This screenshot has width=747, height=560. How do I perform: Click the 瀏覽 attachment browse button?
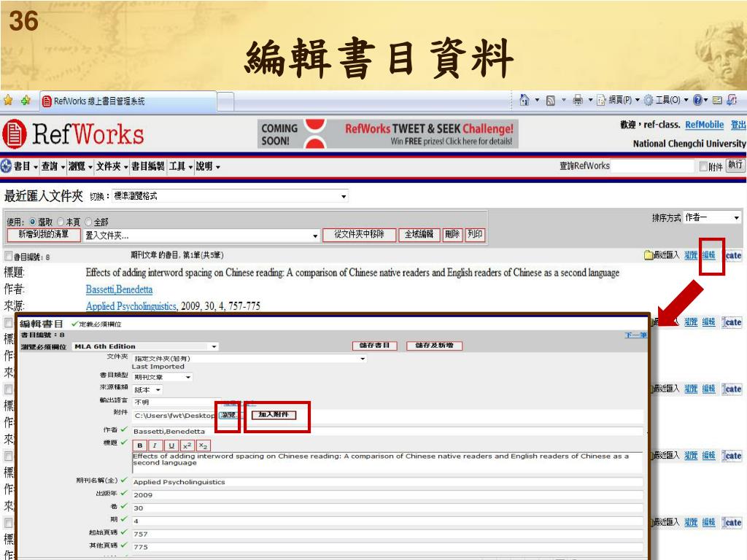pyautogui.click(x=228, y=415)
